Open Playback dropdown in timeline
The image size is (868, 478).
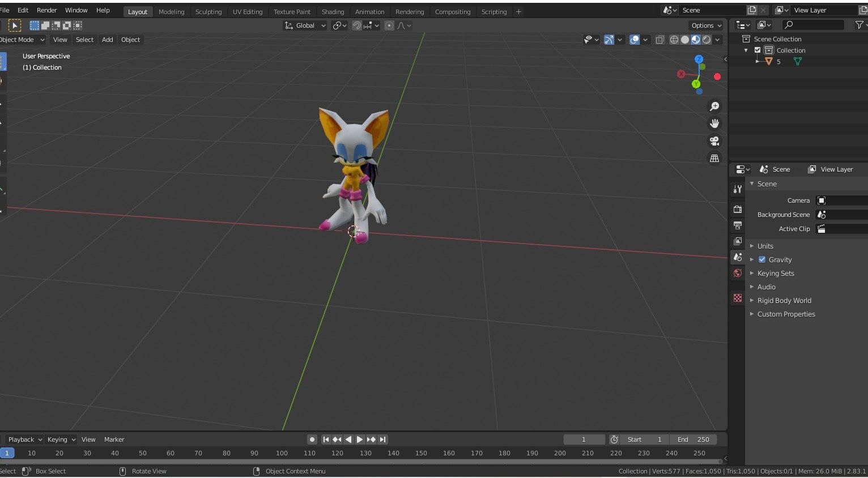pyautogui.click(x=25, y=439)
